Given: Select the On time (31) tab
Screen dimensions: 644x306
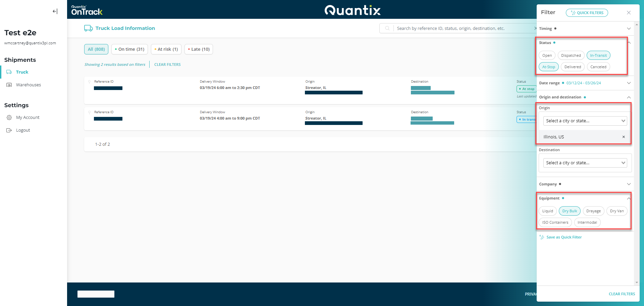Looking at the screenshot, I should 129,49.
